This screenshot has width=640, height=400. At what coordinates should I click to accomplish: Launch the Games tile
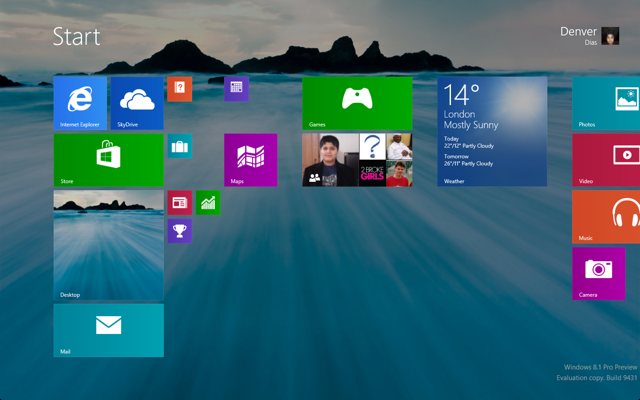[x=357, y=103]
